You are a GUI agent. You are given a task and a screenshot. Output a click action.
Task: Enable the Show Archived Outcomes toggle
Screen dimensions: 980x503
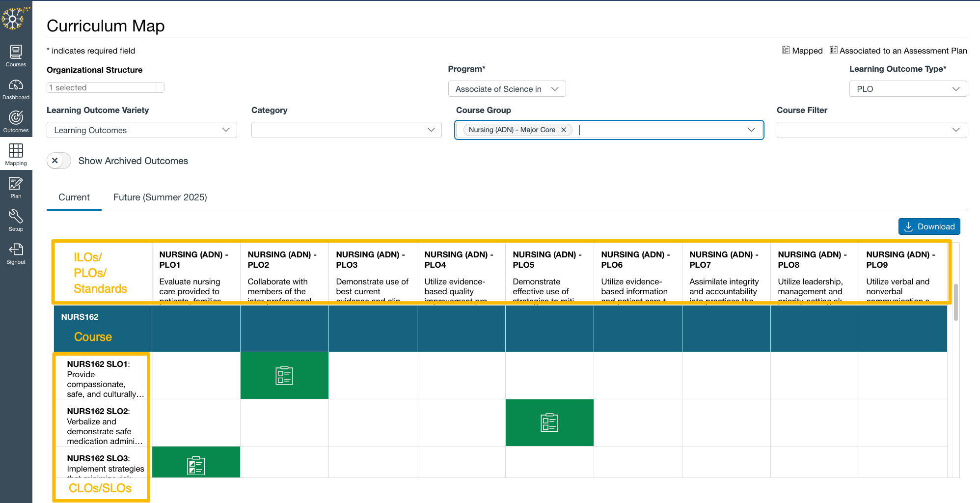click(58, 161)
